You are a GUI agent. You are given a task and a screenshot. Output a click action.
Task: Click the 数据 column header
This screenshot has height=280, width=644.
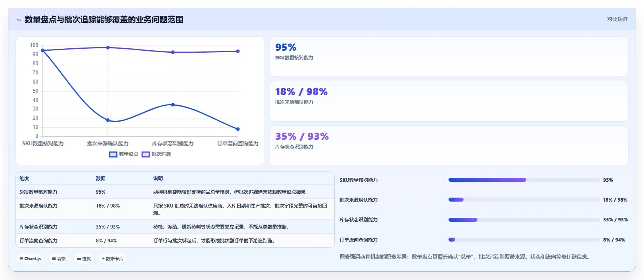[x=101, y=179]
